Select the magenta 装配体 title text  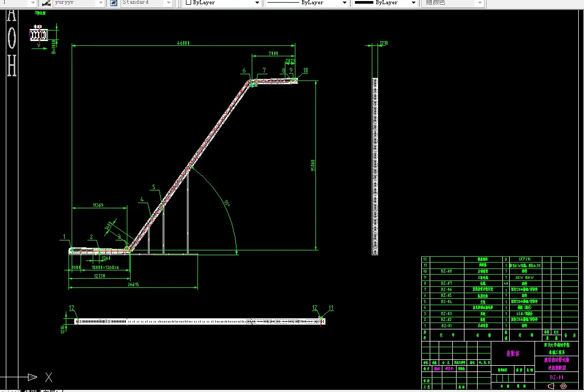point(513,353)
